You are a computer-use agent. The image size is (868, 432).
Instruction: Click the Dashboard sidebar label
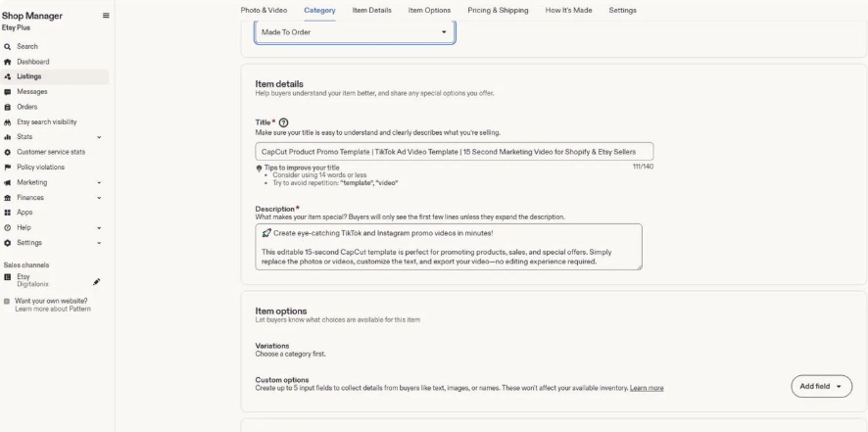pos(32,62)
